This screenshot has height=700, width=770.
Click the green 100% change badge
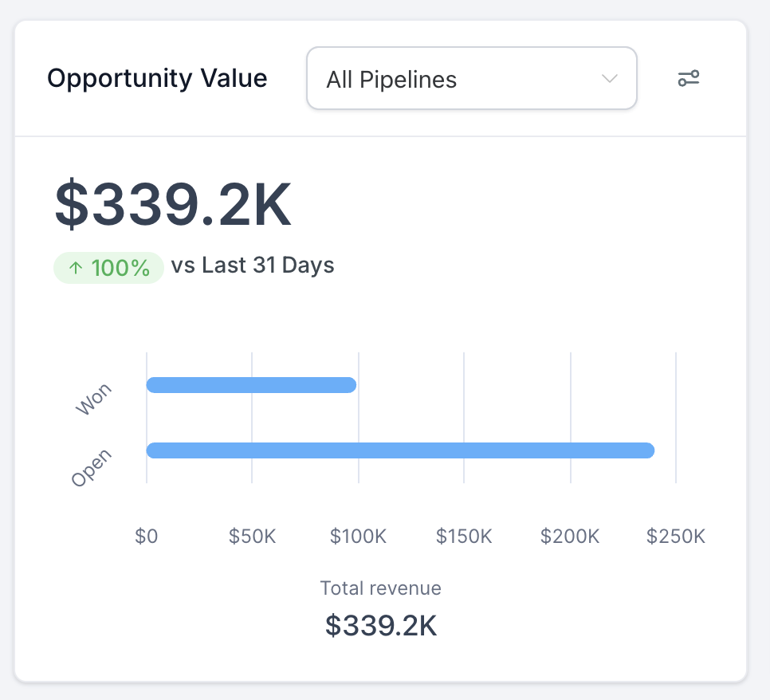point(108,268)
